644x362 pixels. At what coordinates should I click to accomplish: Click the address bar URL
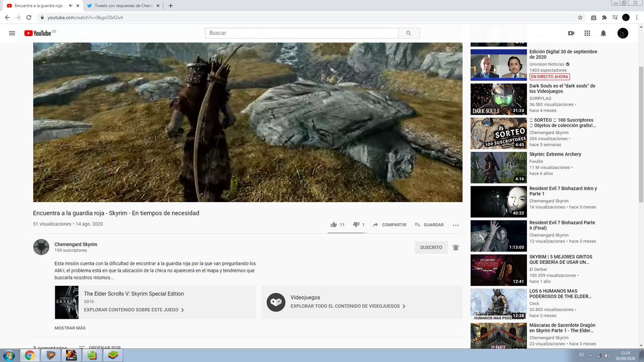[85, 17]
